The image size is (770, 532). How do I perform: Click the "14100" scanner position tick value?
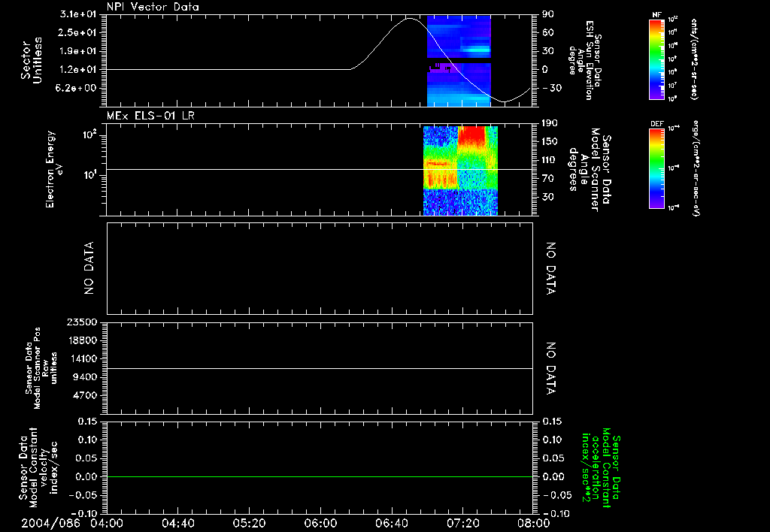pos(81,358)
